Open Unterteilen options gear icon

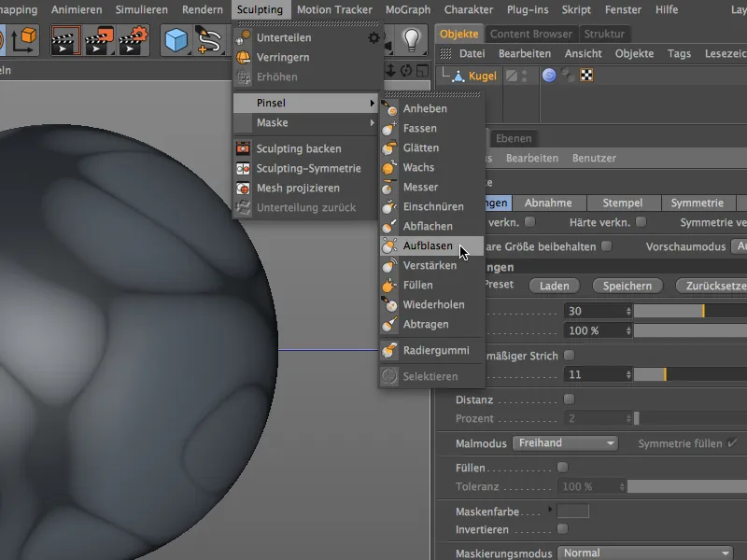coord(374,37)
